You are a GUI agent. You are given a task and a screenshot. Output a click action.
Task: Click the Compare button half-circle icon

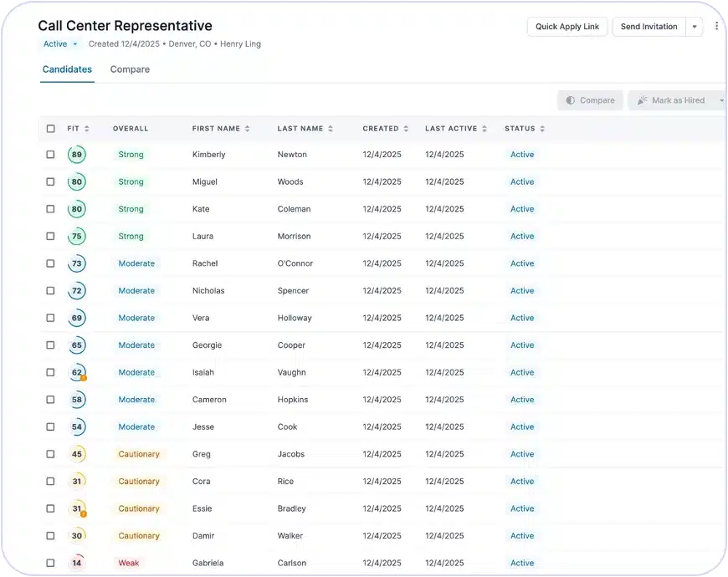[570, 100]
